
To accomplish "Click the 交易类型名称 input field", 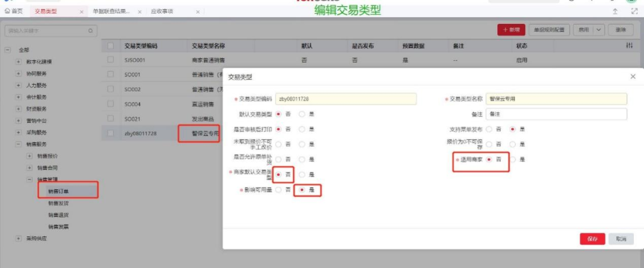I will [556, 99].
